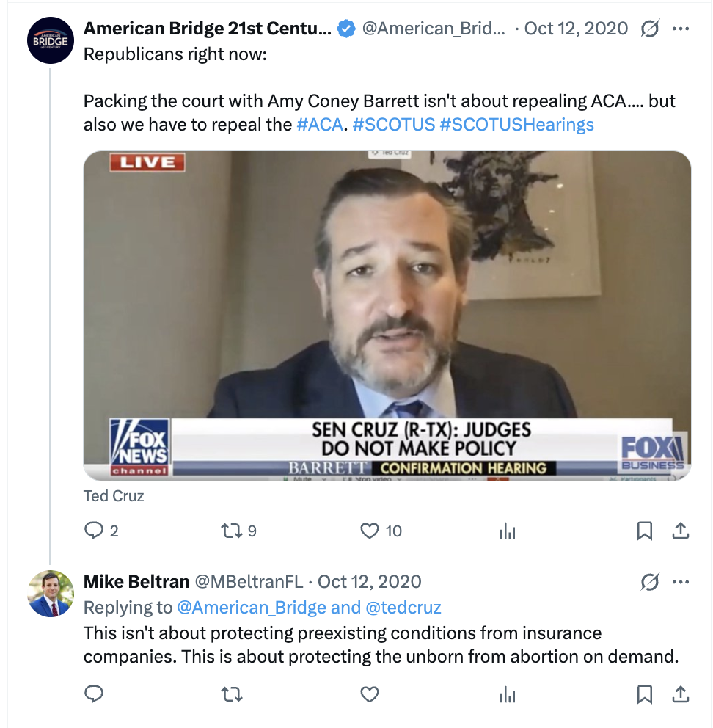Image resolution: width=713 pixels, height=728 pixels.
Task: Like the American Bridge tweet
Action: point(370,531)
